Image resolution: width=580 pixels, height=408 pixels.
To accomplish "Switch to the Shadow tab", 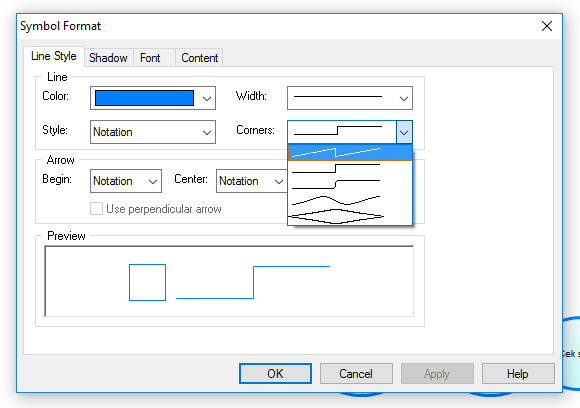I will [x=108, y=58].
